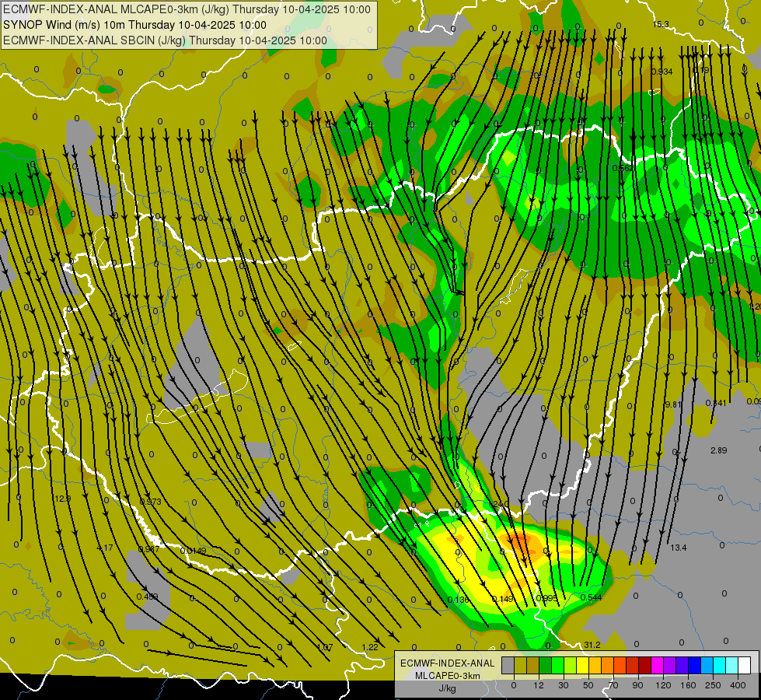
Task: Pick the magenta legend color swatch
Action: [x=657, y=665]
